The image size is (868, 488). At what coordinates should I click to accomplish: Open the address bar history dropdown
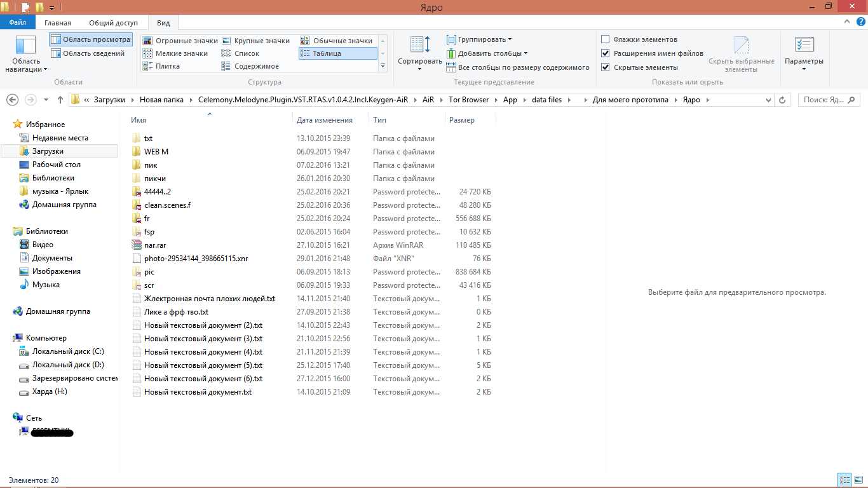pos(768,100)
